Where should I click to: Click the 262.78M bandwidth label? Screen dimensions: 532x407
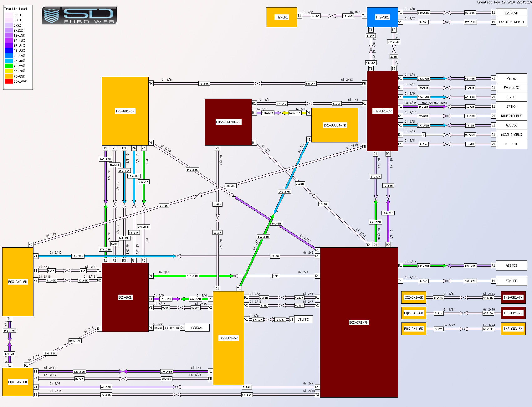click(78, 256)
